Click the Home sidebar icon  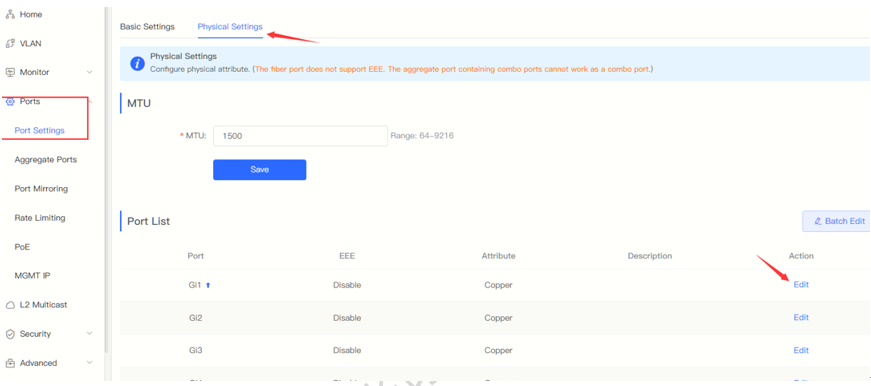click(x=9, y=14)
